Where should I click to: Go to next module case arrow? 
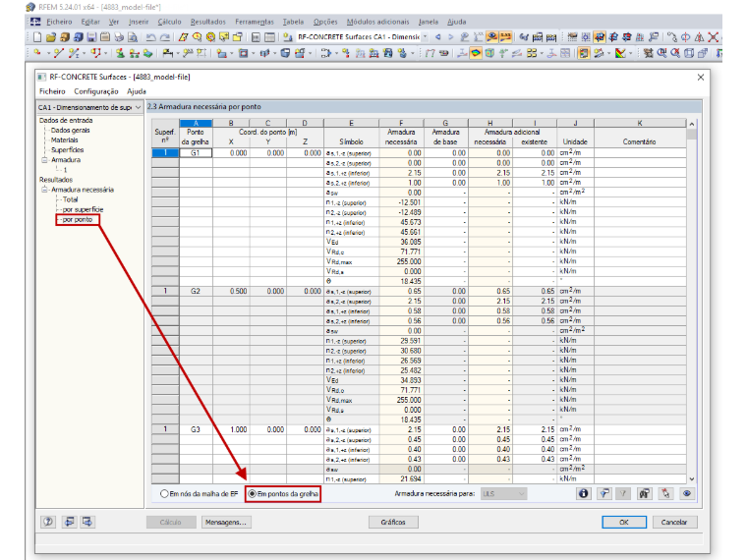(x=451, y=37)
